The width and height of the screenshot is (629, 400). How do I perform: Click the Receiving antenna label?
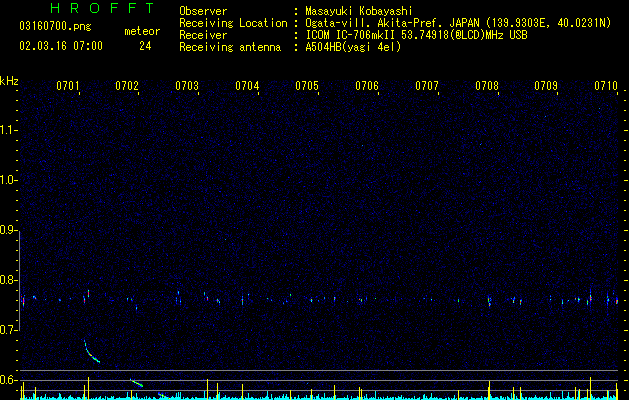click(x=230, y=47)
